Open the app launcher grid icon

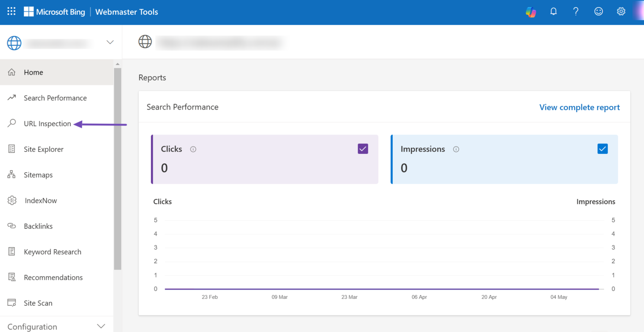(11, 12)
